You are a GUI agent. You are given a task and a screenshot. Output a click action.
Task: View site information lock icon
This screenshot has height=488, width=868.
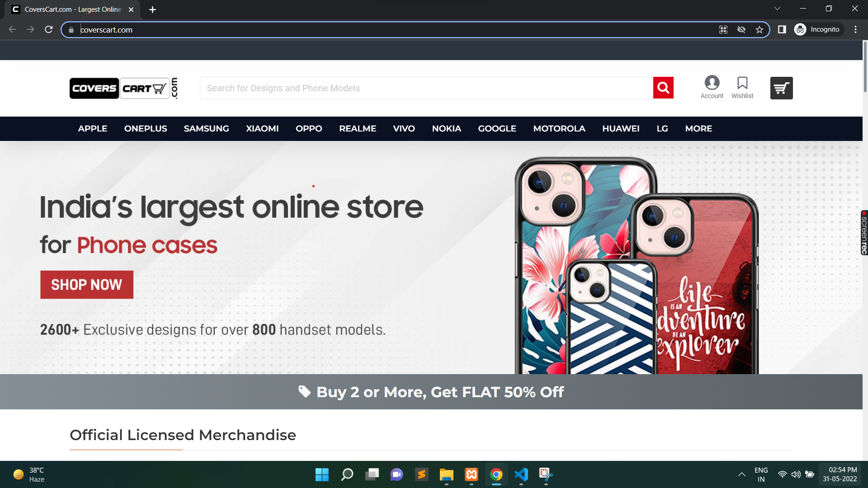[71, 30]
